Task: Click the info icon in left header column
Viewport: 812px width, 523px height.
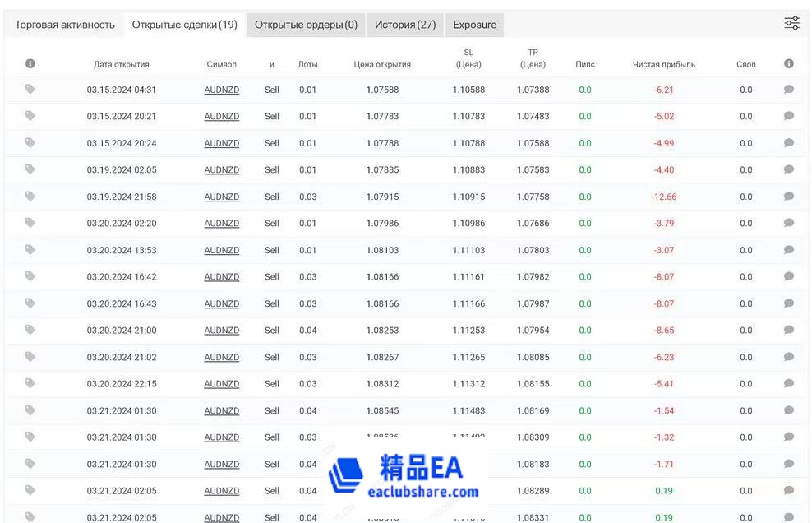Action: pos(30,63)
